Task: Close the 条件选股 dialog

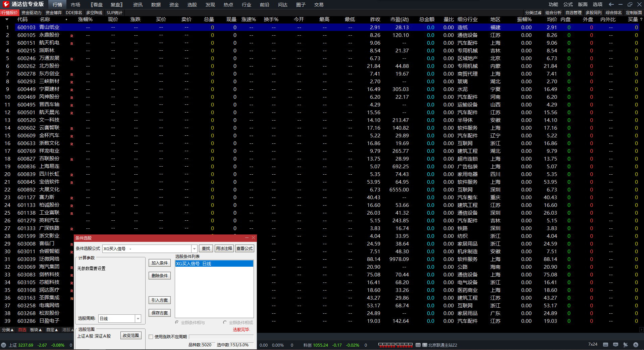Action: point(253,238)
